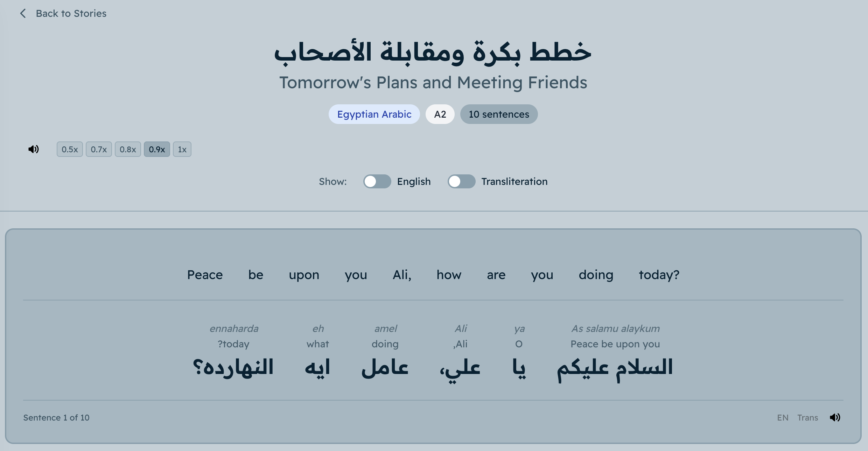Click the Arabic word ايه
This screenshot has width=868, height=451.
pos(317,368)
